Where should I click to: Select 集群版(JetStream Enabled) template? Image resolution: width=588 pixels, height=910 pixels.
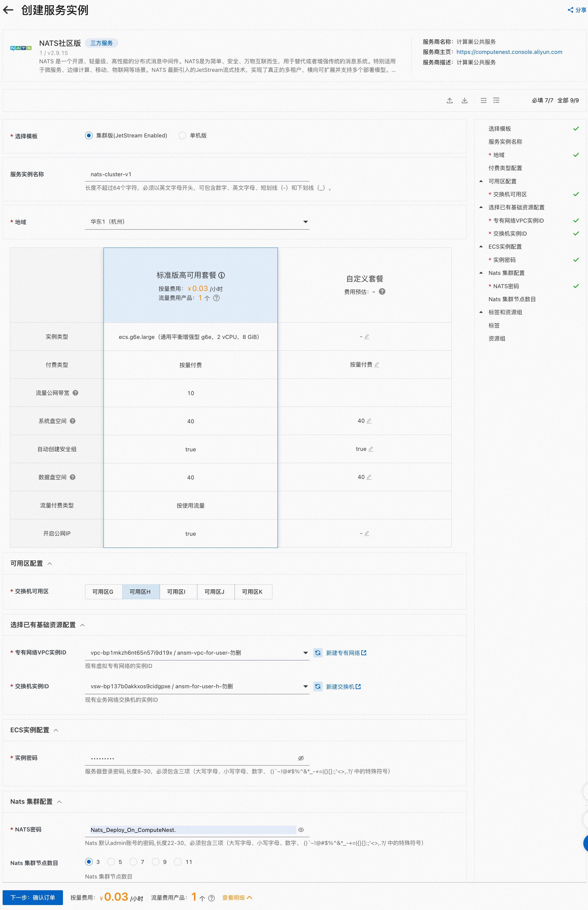tap(88, 136)
